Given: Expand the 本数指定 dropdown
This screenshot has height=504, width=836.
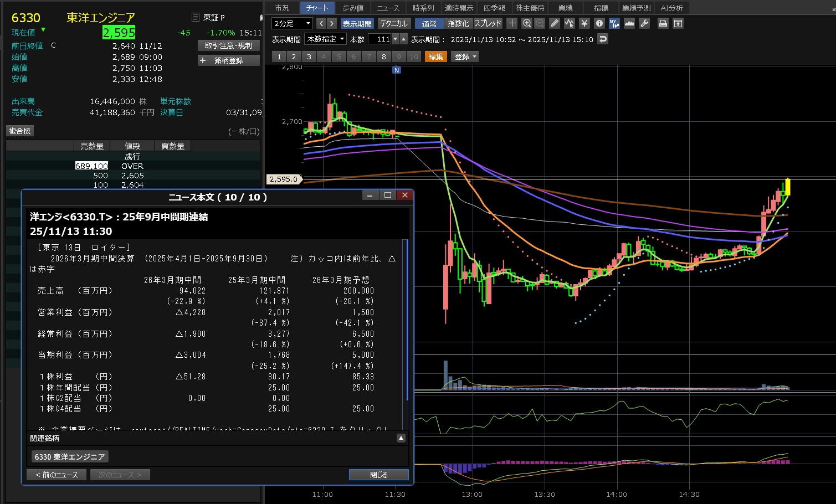Looking at the screenshot, I should [x=326, y=39].
